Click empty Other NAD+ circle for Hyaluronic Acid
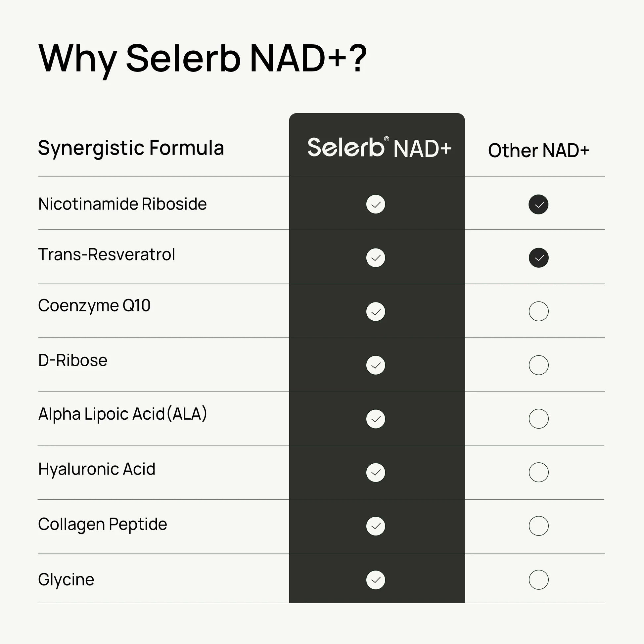This screenshot has width=644, height=644. [538, 472]
